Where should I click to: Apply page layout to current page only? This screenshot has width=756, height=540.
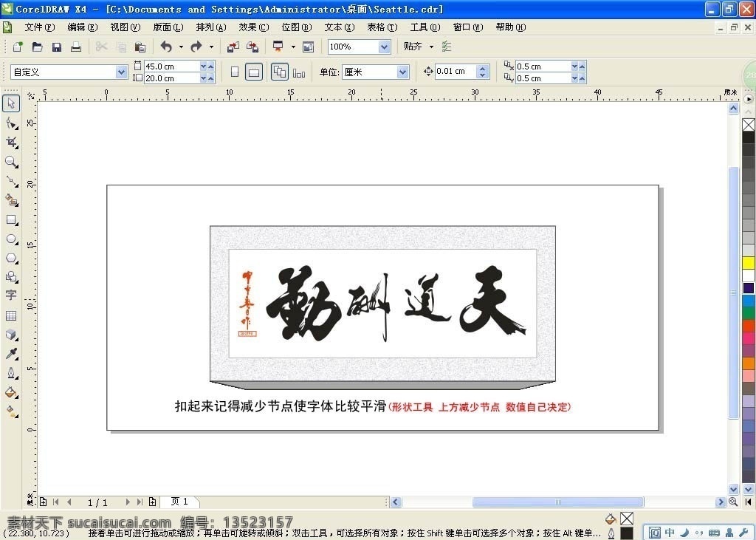pos(299,73)
